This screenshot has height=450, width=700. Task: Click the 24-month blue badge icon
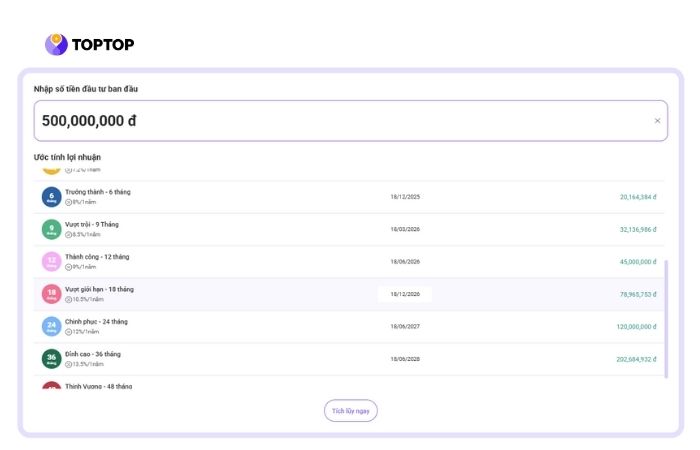coord(52,327)
